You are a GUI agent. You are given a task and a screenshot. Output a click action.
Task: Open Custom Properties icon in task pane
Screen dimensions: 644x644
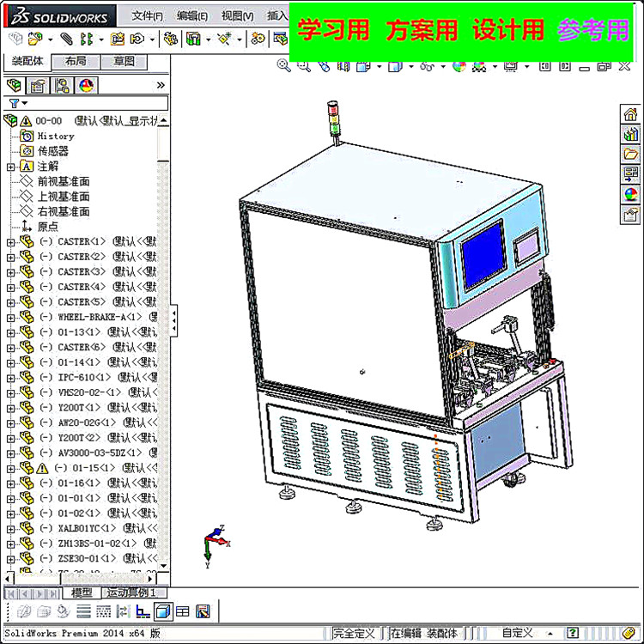(630, 215)
